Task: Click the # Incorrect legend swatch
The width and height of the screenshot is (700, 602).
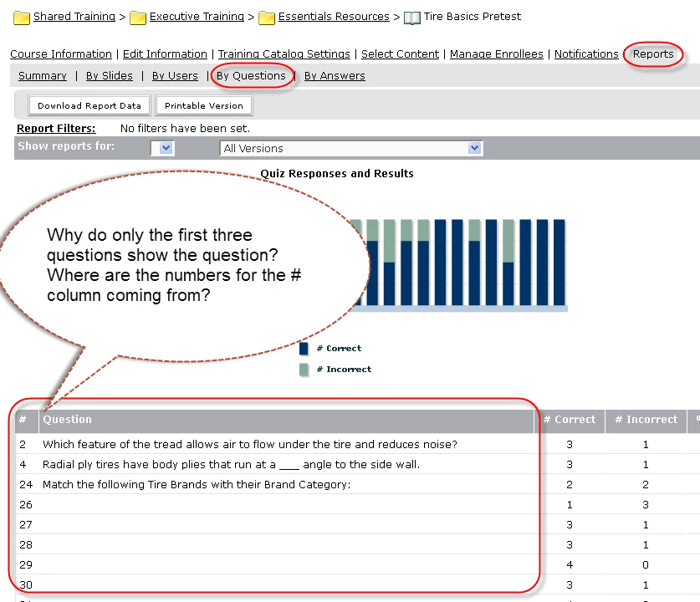Action: pyautogui.click(x=304, y=370)
